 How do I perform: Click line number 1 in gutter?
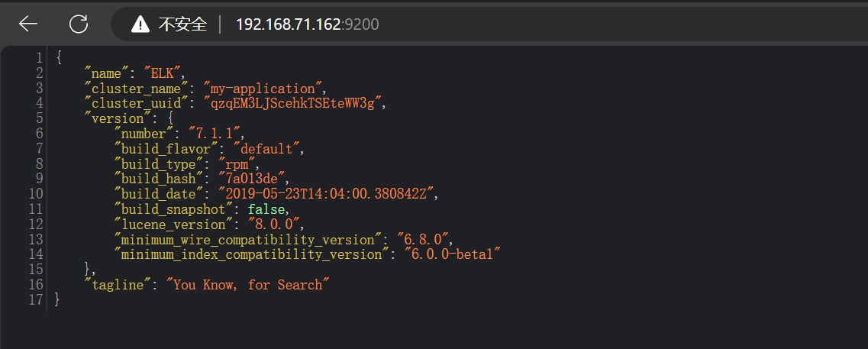[39, 57]
